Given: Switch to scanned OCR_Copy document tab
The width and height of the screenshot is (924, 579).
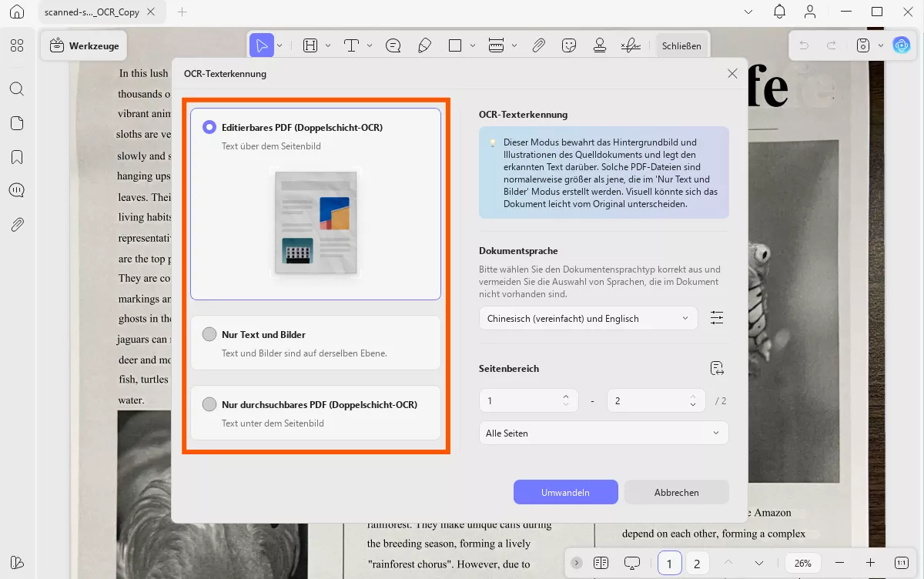Looking at the screenshot, I should pyautogui.click(x=89, y=12).
